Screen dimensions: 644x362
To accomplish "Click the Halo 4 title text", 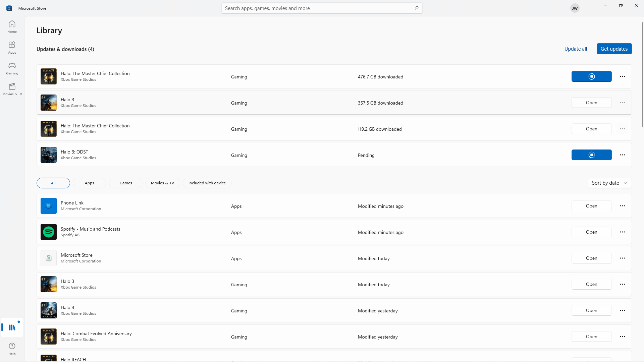I will click(x=67, y=307).
